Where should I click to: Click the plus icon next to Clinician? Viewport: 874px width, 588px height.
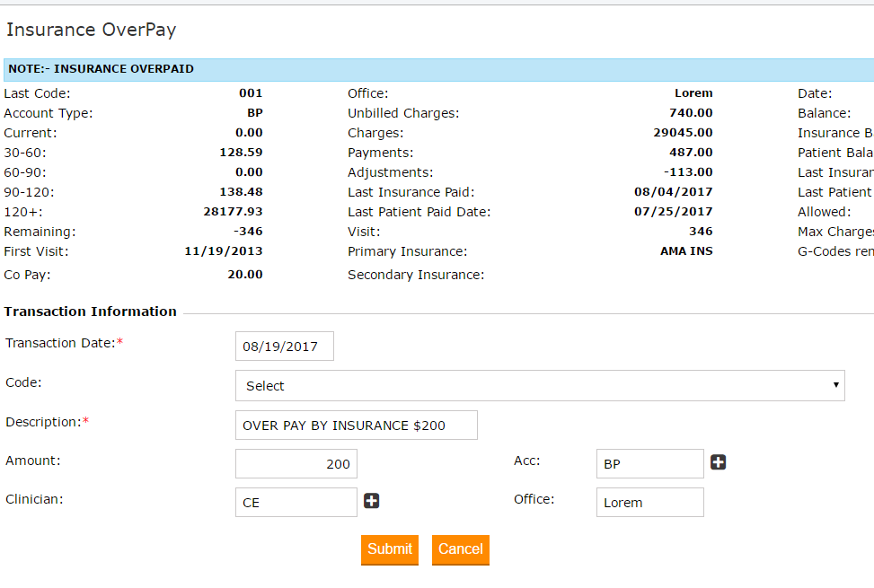(372, 501)
